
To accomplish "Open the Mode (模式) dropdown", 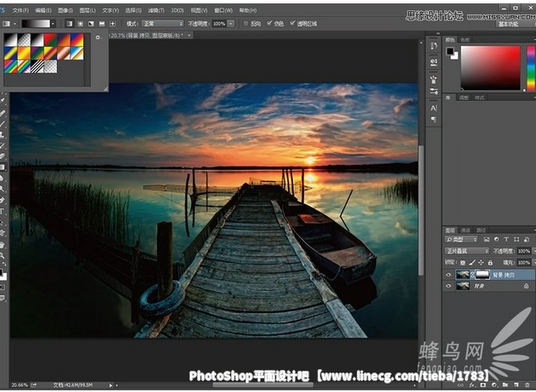I will (162, 24).
